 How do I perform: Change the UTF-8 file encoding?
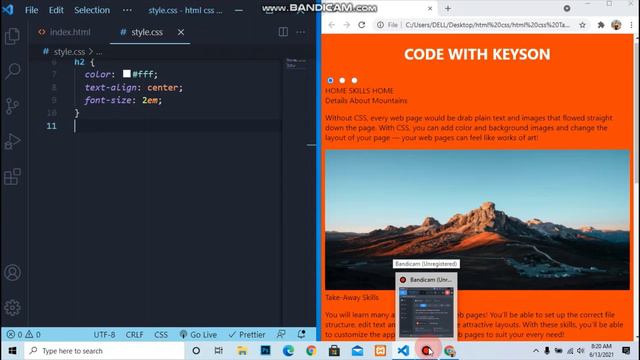point(104,335)
